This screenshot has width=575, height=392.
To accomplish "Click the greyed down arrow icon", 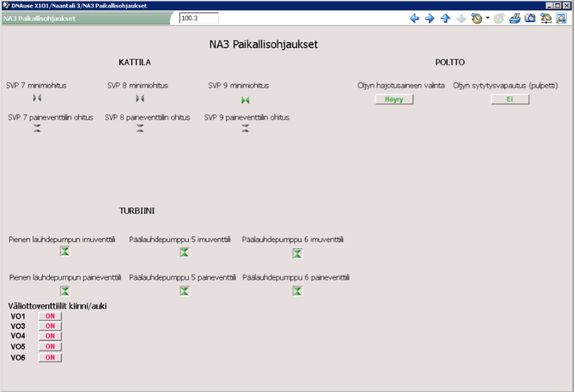I will point(461,19).
